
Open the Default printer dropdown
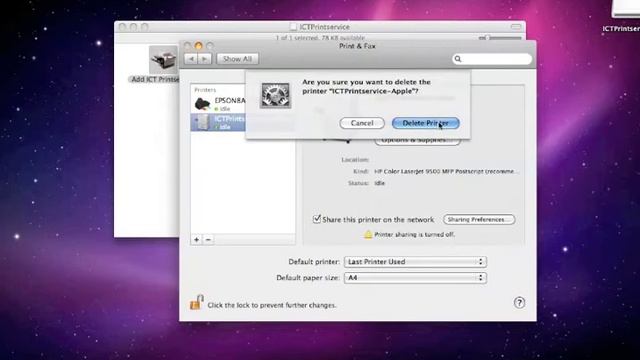tap(415, 262)
